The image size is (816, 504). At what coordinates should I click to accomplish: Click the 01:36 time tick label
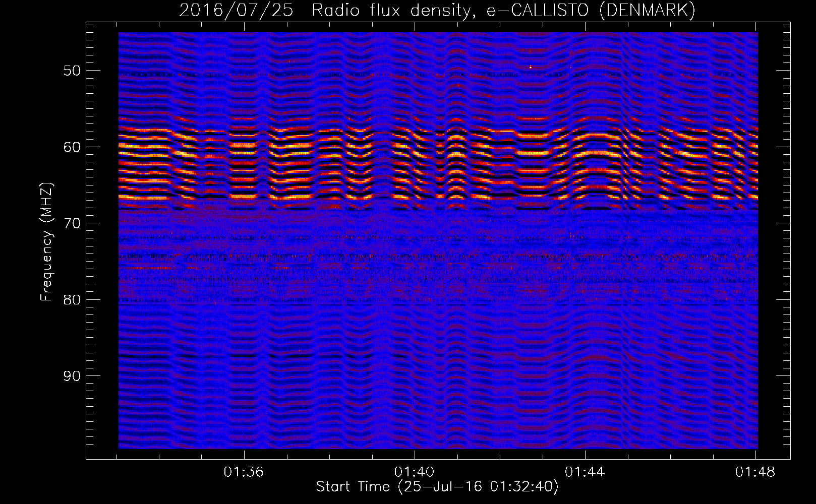[244, 472]
